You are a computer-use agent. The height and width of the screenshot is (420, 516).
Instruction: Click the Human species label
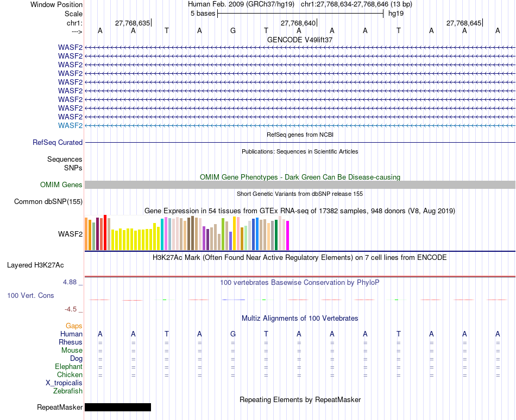[71, 334]
